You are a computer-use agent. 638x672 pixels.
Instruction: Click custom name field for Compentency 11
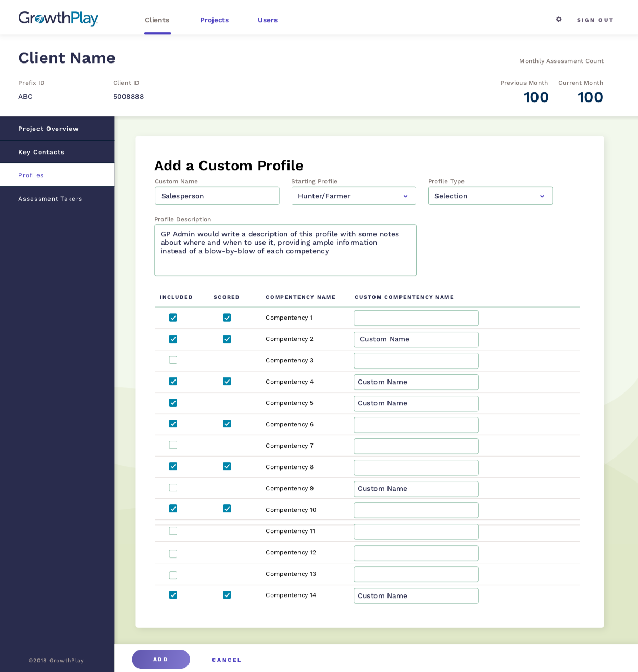point(416,531)
